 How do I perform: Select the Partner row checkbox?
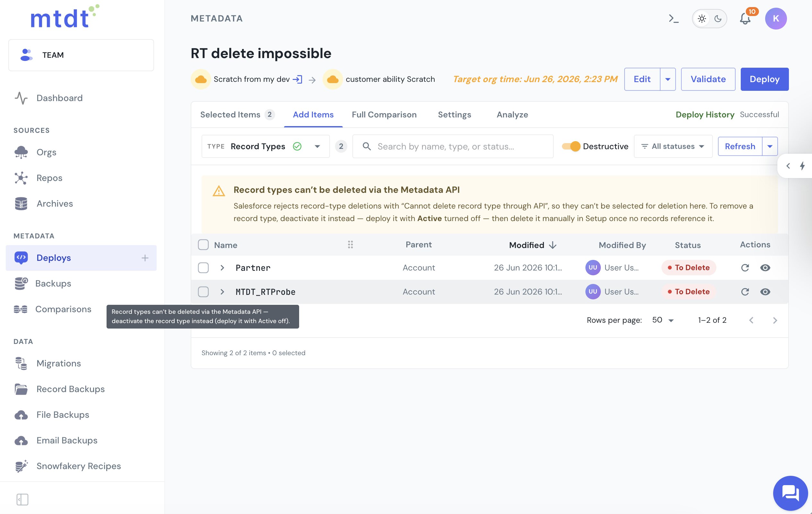click(203, 268)
